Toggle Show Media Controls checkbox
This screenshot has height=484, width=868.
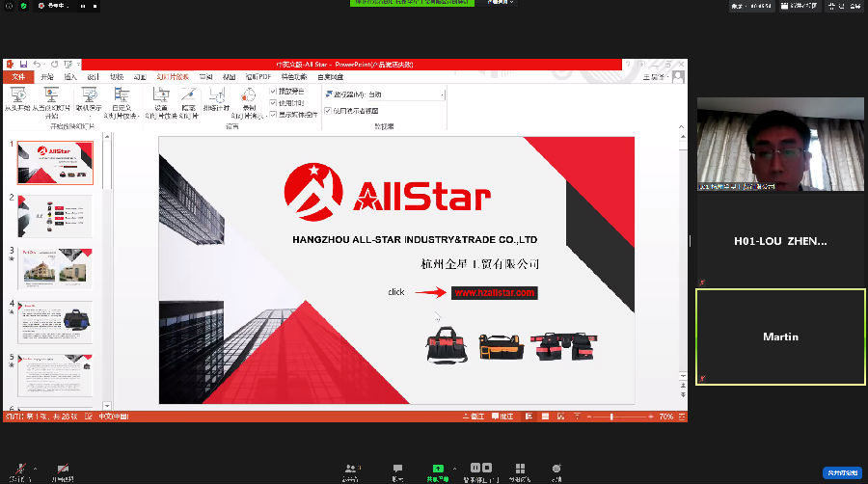[x=273, y=115]
